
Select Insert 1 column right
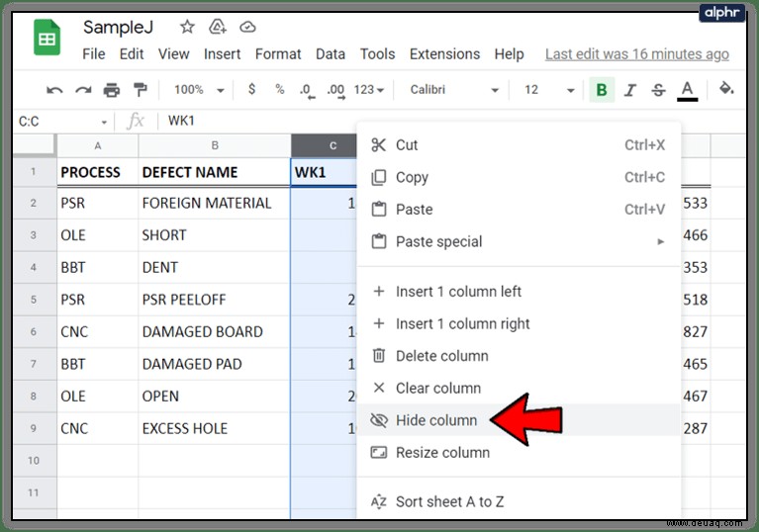point(518,323)
